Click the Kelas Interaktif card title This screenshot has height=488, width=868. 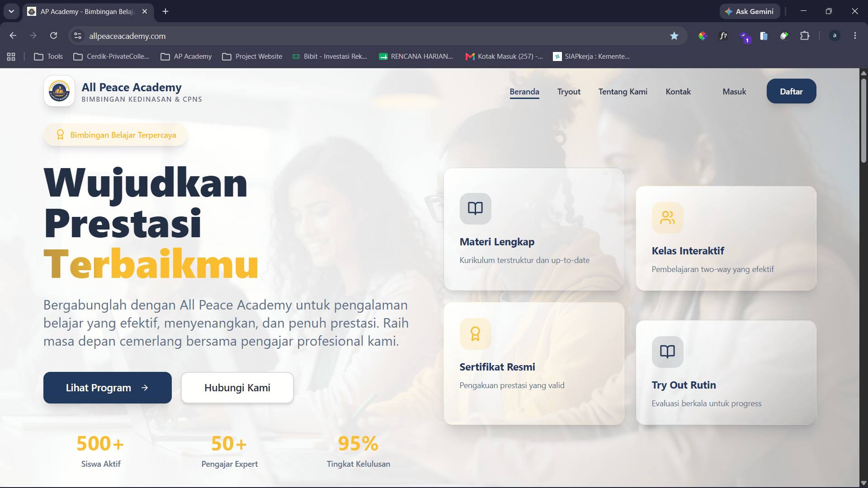coord(688,251)
